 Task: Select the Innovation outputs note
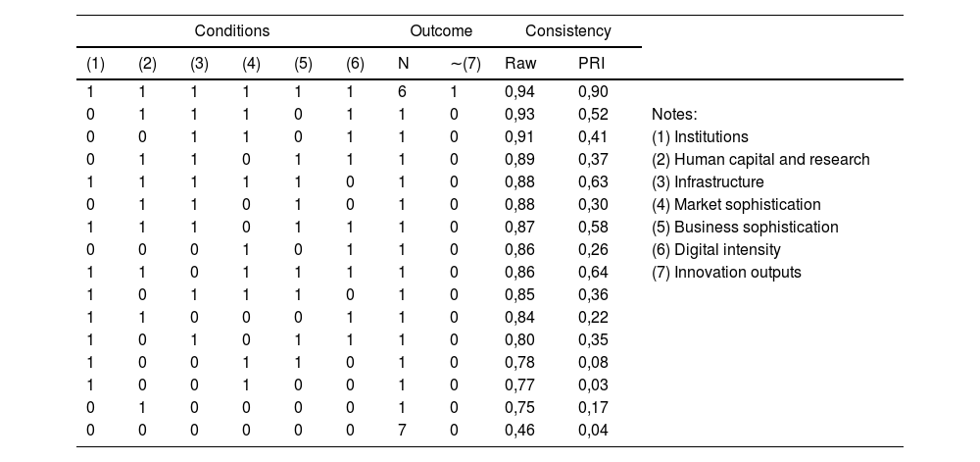click(x=726, y=273)
